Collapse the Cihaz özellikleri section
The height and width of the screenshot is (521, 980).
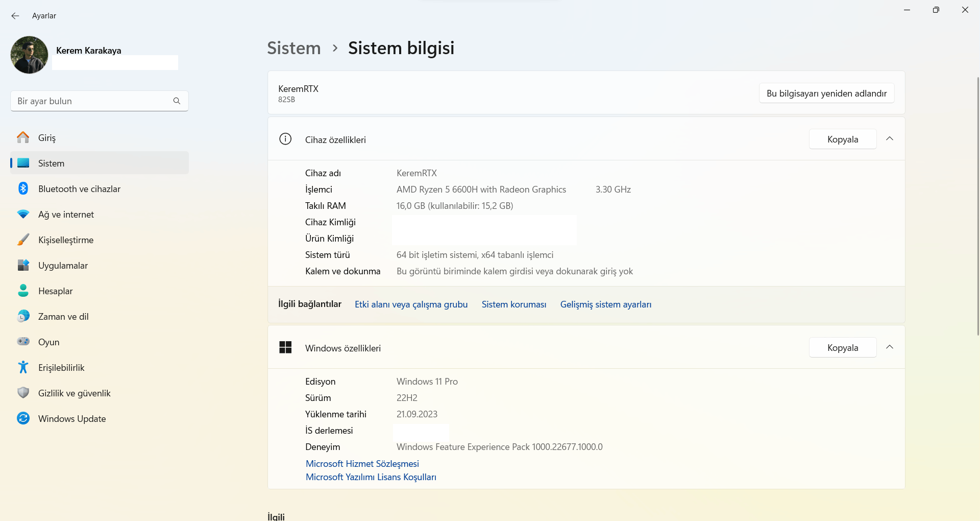(x=890, y=139)
